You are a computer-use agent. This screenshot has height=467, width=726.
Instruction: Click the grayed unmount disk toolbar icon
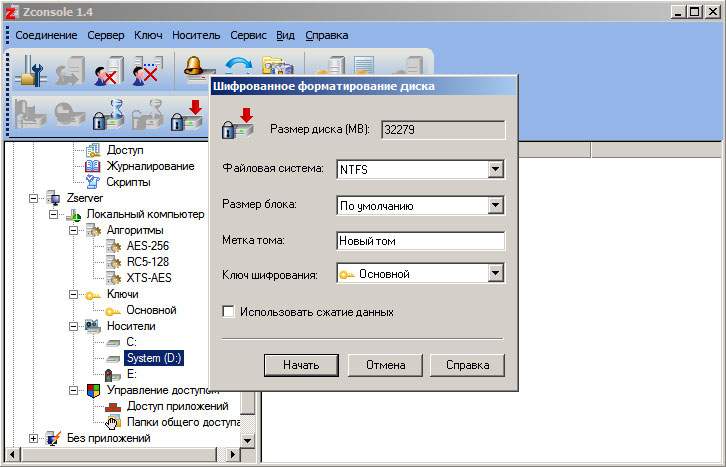tap(70, 113)
